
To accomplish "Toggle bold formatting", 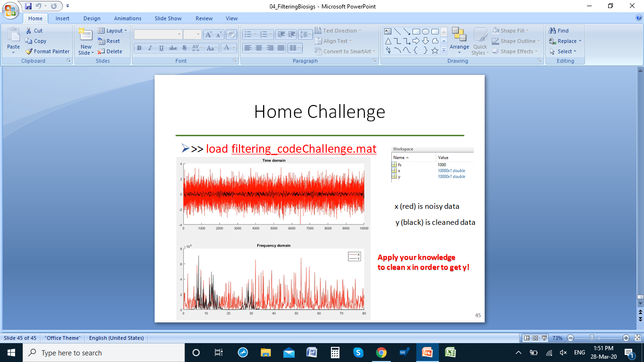I will [139, 48].
